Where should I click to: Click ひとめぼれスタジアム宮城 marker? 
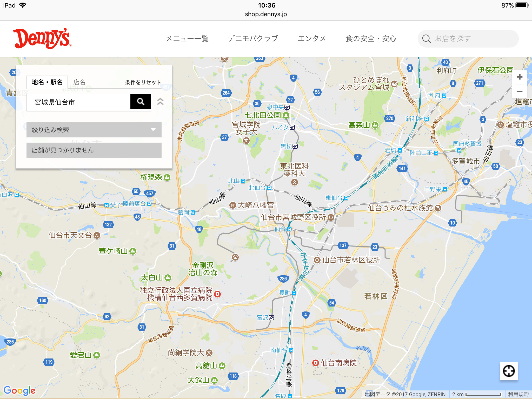click(394, 84)
